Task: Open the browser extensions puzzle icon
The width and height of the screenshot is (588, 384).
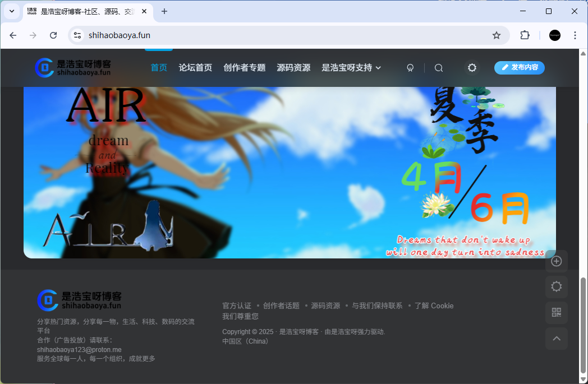Action: [525, 35]
